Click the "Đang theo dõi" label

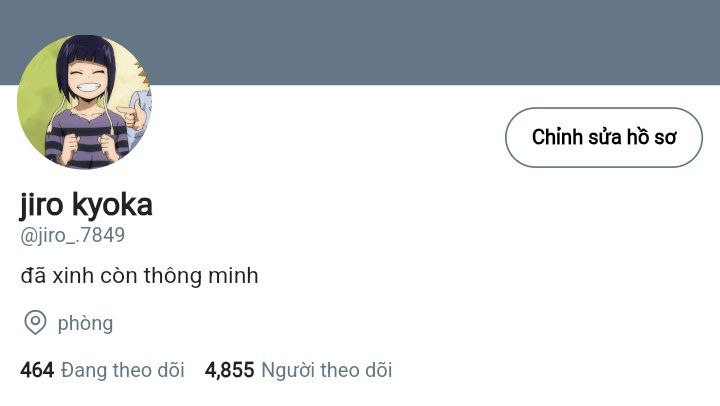pyautogui.click(x=123, y=370)
